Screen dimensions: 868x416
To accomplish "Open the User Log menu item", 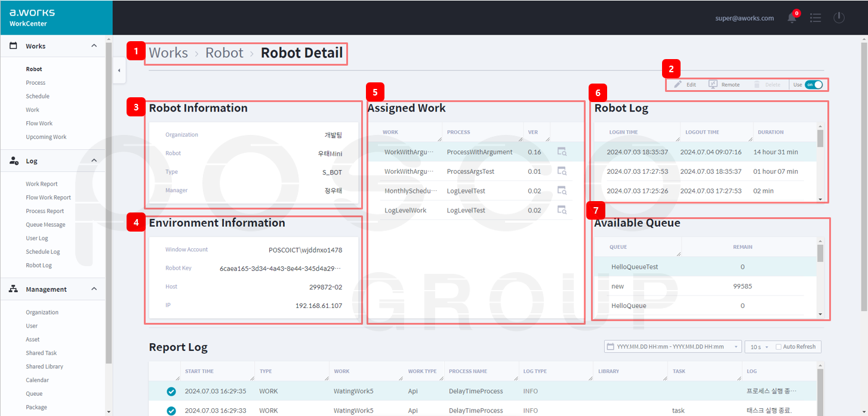I will pos(37,238).
